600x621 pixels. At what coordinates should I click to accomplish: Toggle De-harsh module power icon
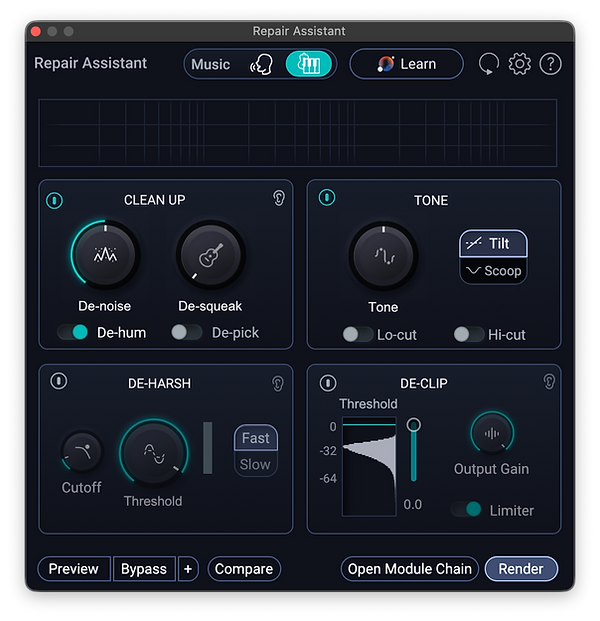[x=59, y=381]
